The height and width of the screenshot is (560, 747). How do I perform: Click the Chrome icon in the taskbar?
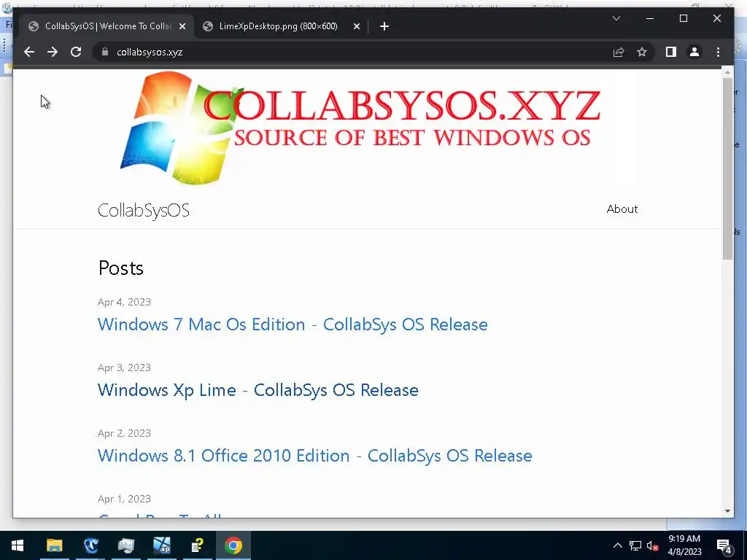(x=233, y=545)
